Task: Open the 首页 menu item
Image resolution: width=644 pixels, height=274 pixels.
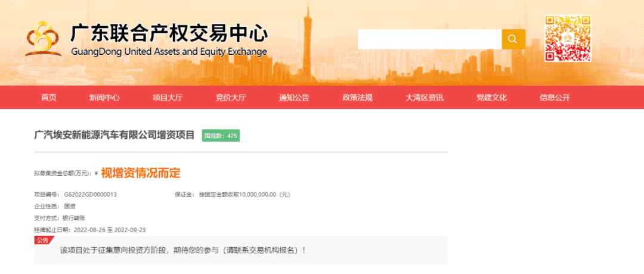Action: pos(48,98)
